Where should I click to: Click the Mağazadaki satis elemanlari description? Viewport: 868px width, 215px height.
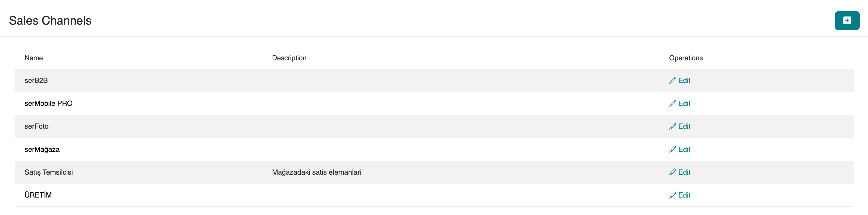[316, 172]
